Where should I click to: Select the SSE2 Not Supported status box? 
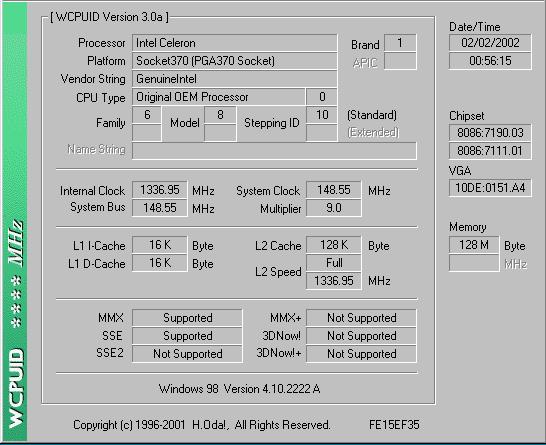[187, 354]
